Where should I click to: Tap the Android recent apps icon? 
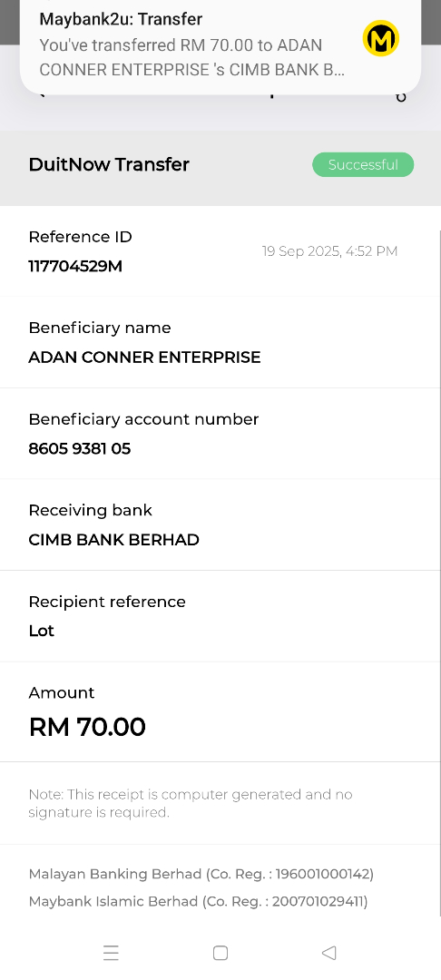pyautogui.click(x=112, y=953)
